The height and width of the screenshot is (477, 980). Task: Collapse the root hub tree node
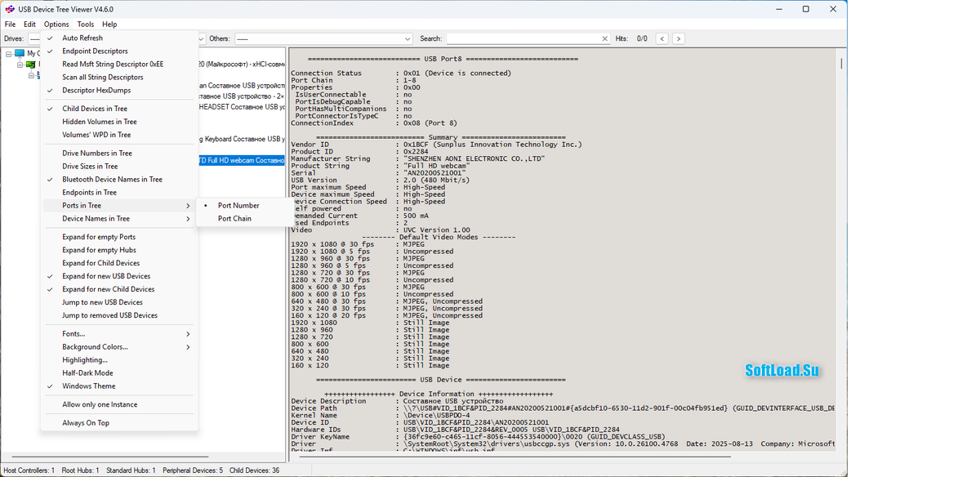pos(32,75)
